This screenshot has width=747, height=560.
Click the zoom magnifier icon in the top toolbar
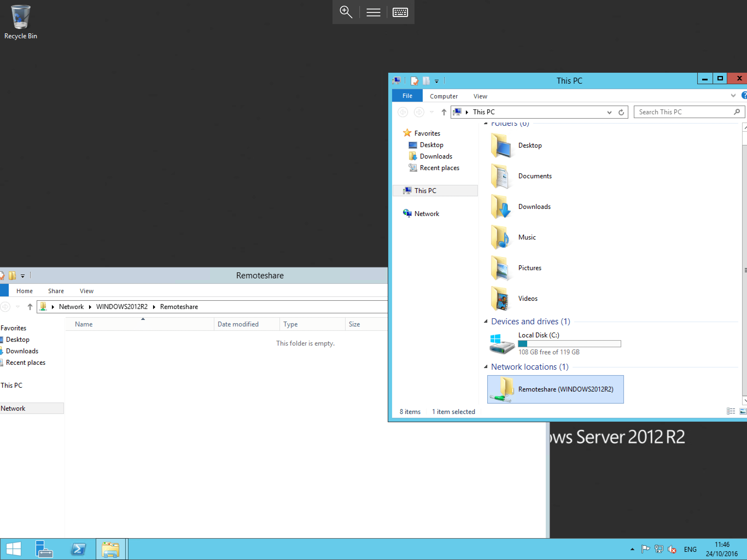[x=346, y=12]
